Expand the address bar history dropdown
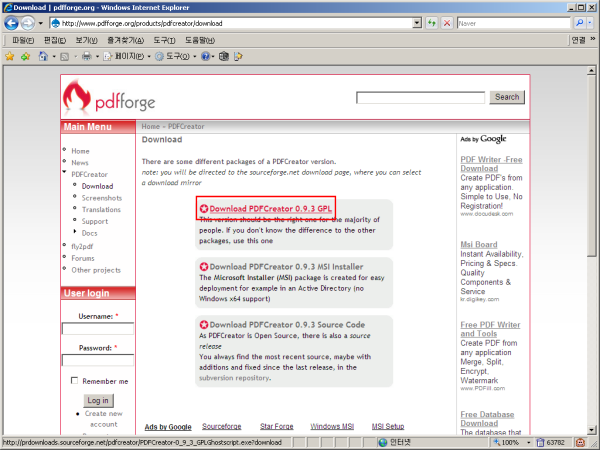Image resolution: width=600 pixels, height=450 pixels. [417, 23]
